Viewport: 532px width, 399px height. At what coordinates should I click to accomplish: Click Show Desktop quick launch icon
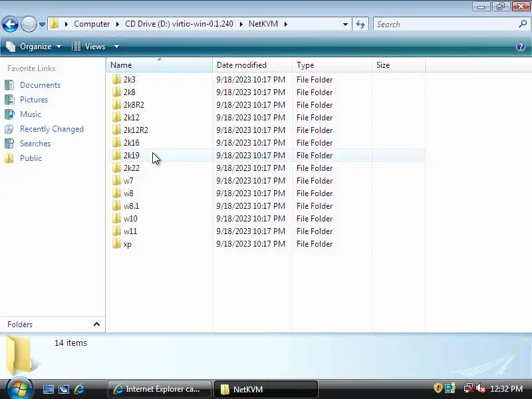coord(48,389)
